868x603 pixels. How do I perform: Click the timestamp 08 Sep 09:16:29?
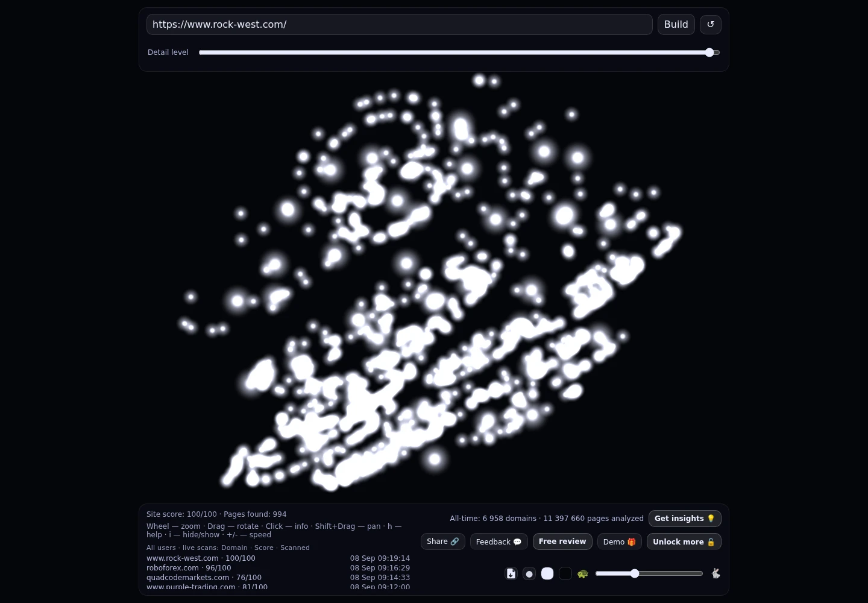(380, 568)
